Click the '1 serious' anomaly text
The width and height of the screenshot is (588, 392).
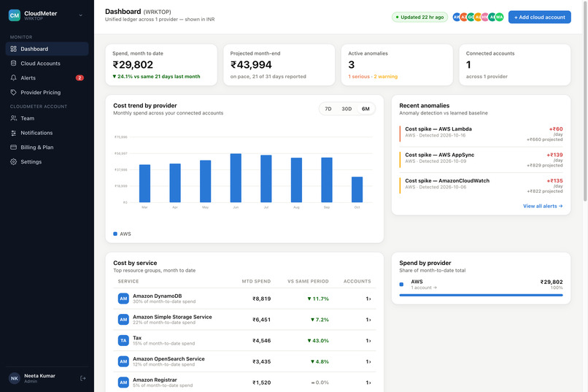[x=359, y=77]
